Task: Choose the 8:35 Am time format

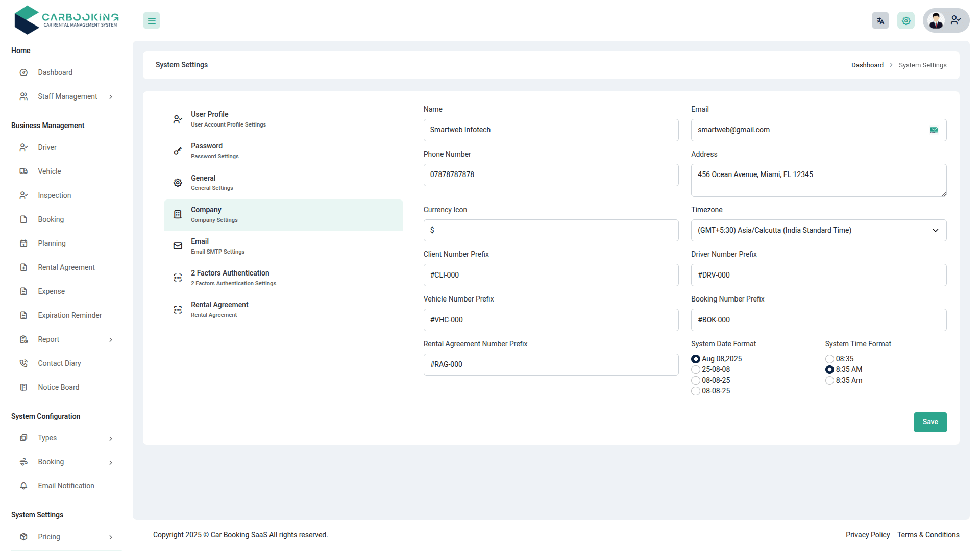Action: pyautogui.click(x=829, y=381)
